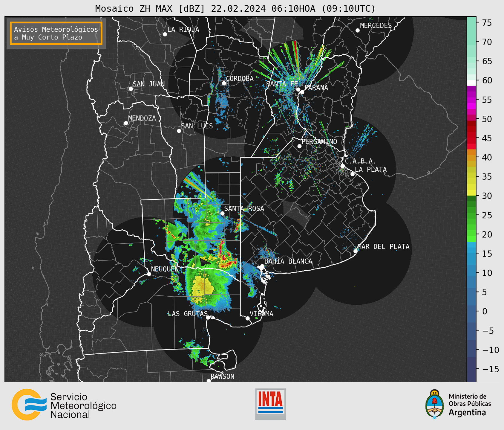Click the 06:10HOA (09:10UTC) timestamp

[x=323, y=9]
